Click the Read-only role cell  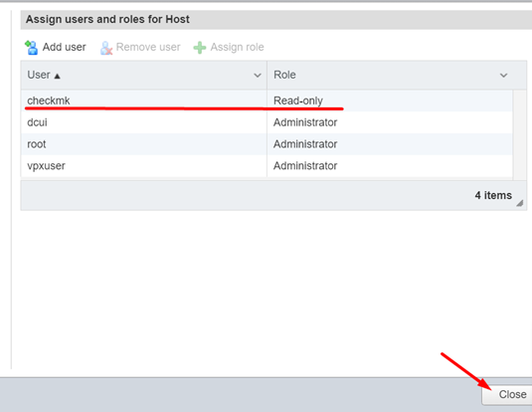(298, 101)
